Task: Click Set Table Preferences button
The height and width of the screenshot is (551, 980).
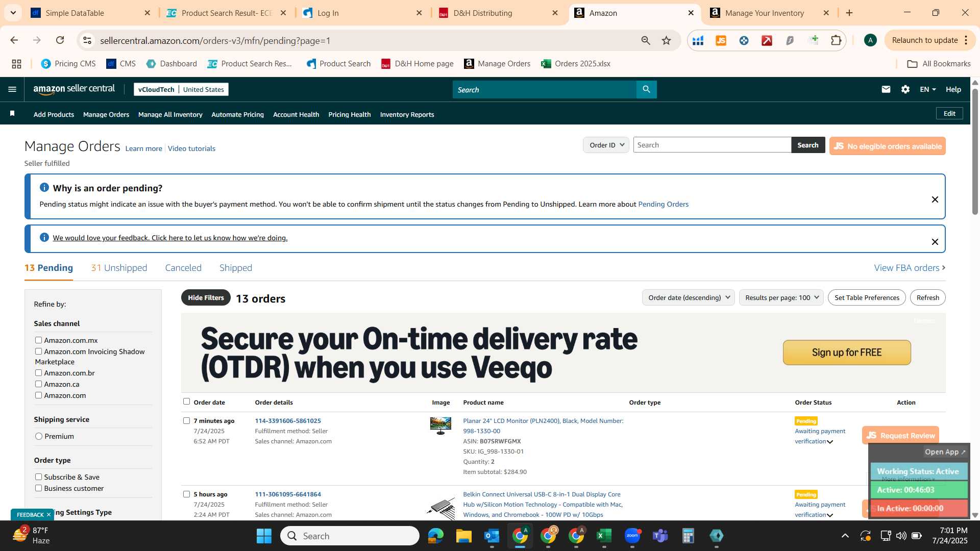Action: (867, 297)
